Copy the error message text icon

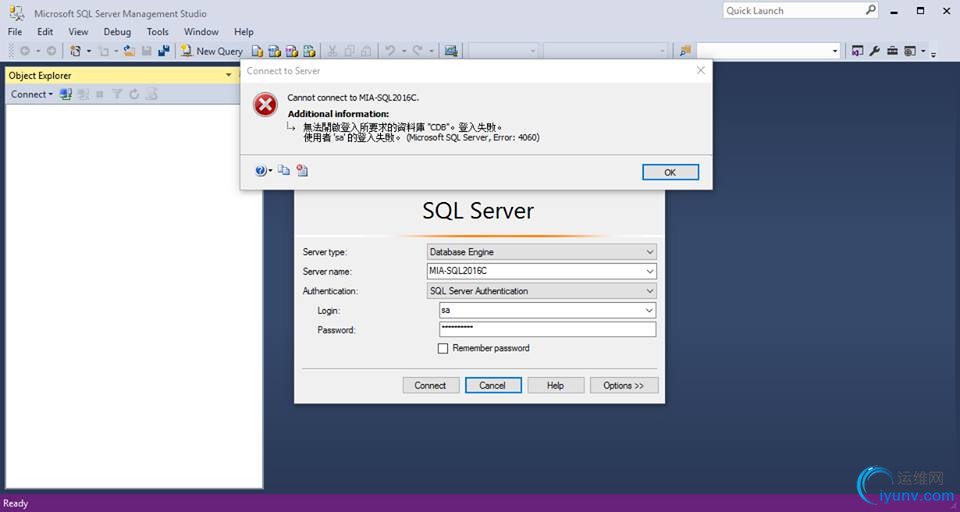[283, 170]
